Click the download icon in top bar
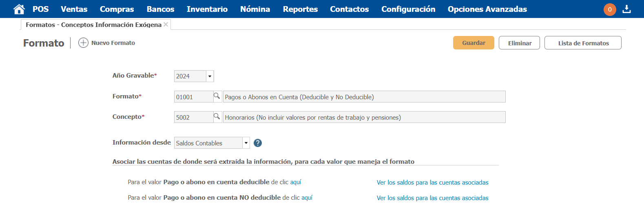 tap(626, 9)
